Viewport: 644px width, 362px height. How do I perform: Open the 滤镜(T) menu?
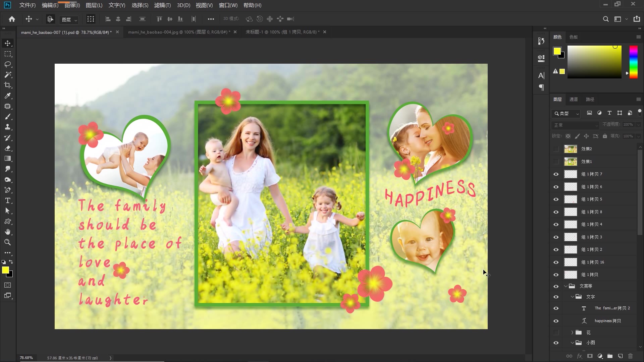coord(162,5)
